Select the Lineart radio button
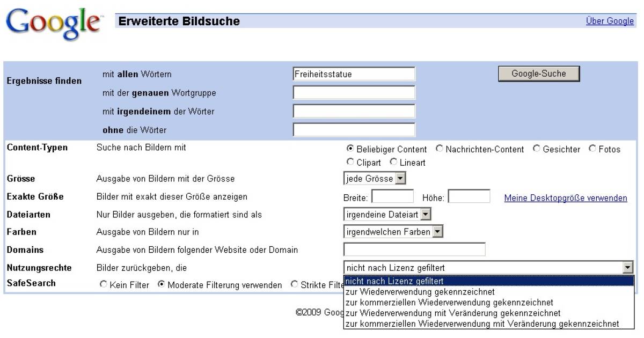 point(394,161)
